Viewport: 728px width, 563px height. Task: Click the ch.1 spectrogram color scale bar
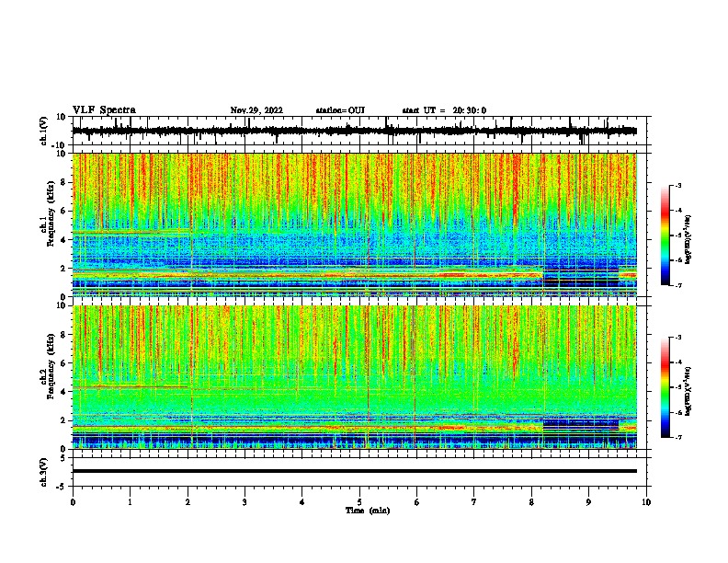[x=665, y=236]
